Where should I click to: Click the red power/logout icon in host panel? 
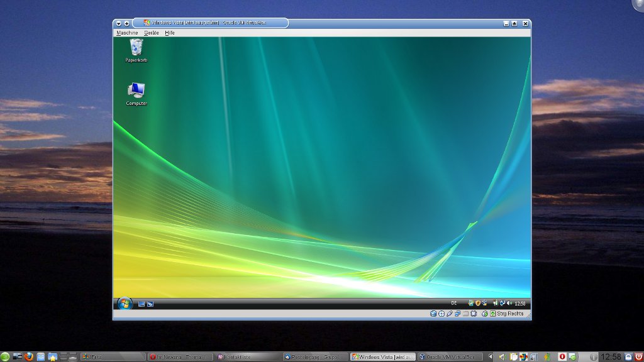(639, 357)
